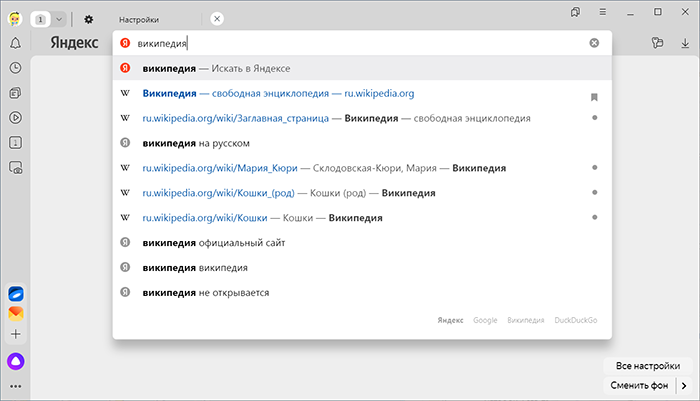
Task: Switch search engine to Google
Action: tap(485, 320)
